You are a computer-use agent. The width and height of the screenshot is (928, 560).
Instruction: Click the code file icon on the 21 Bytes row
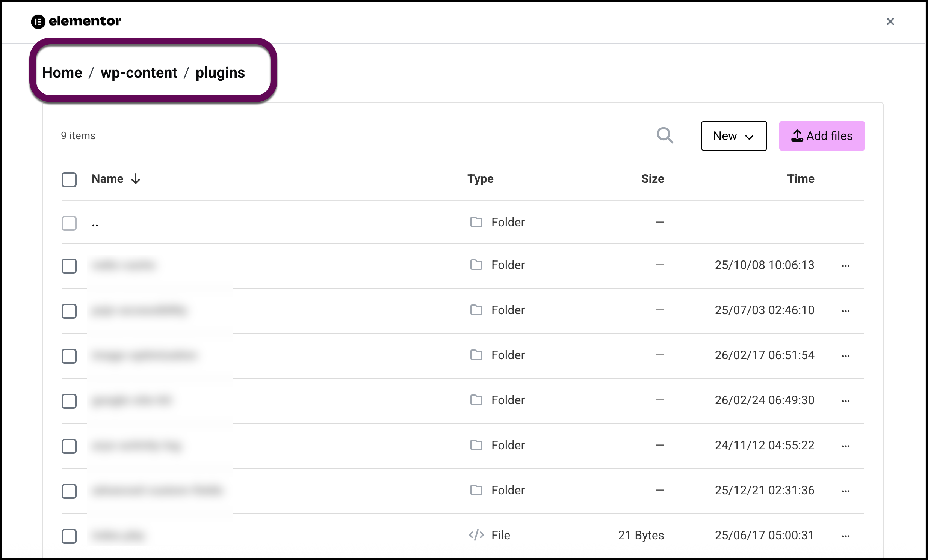(476, 535)
